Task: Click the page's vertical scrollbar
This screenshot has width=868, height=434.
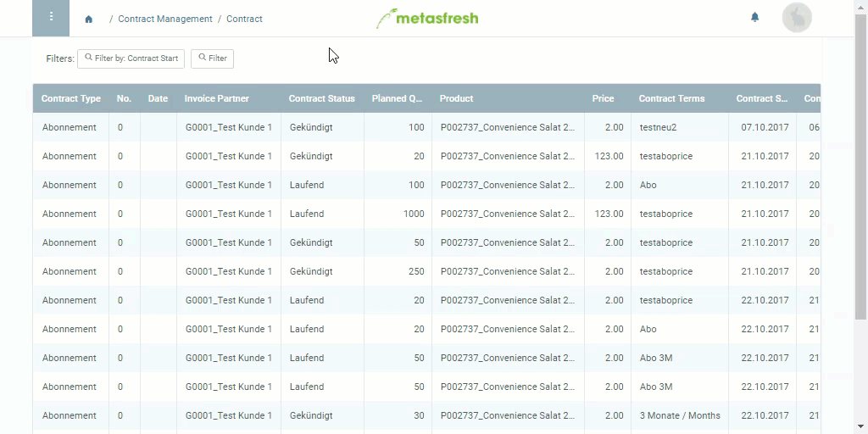Action: (861, 166)
